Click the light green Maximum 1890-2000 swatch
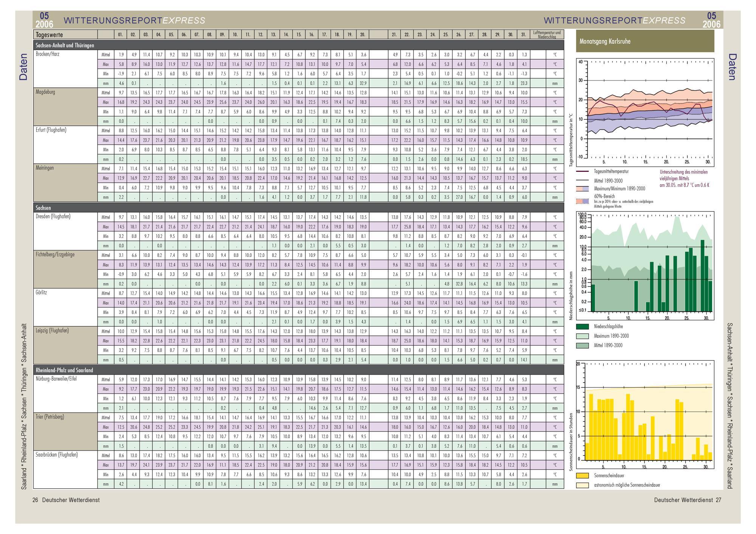 click(x=582, y=336)
